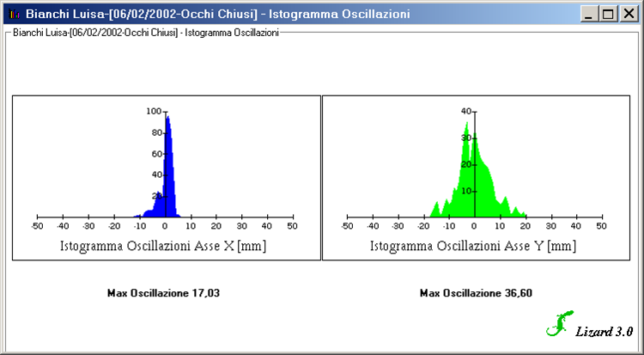Click the Lizard 3.0 text label

(605, 331)
